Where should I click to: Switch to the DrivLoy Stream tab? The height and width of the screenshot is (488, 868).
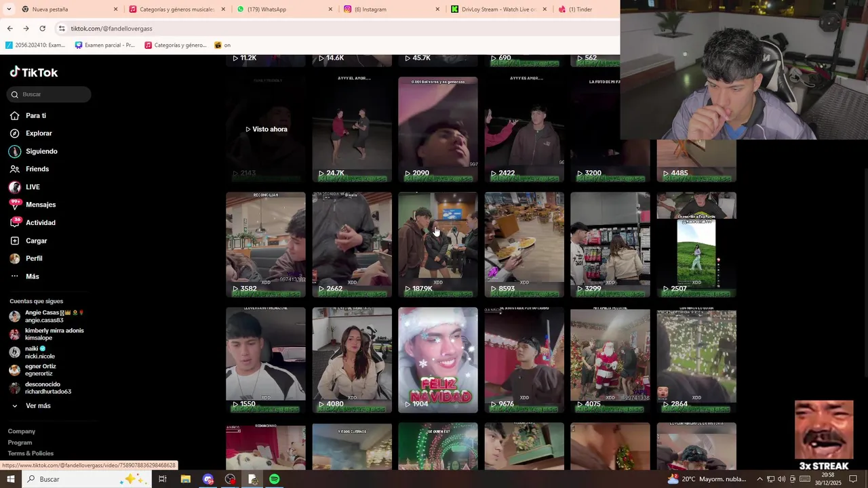(x=498, y=9)
